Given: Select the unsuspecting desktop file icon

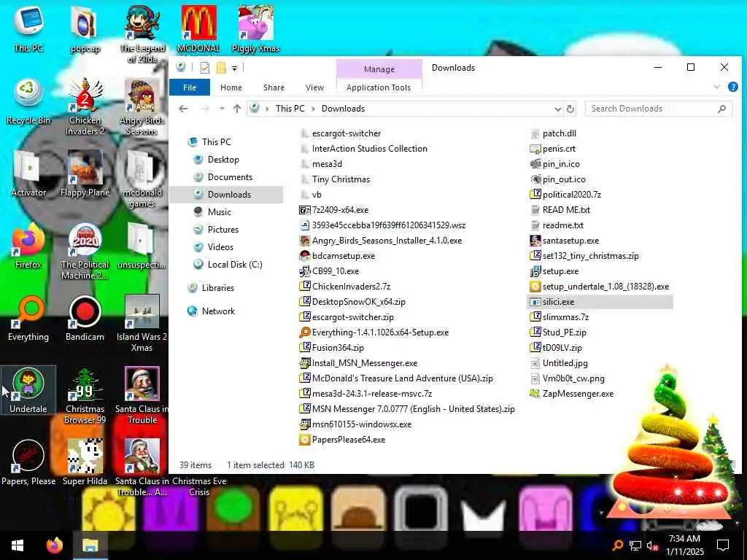Looking at the screenshot, I should tap(142, 245).
